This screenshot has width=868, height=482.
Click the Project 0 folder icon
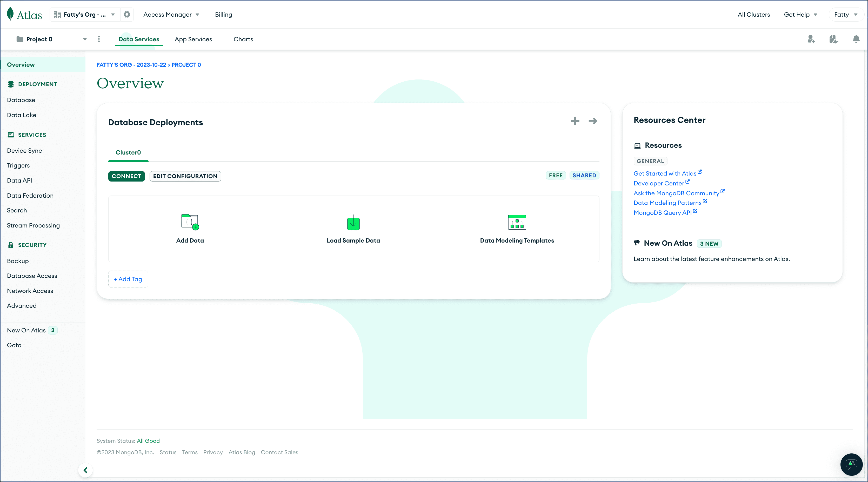tap(20, 39)
